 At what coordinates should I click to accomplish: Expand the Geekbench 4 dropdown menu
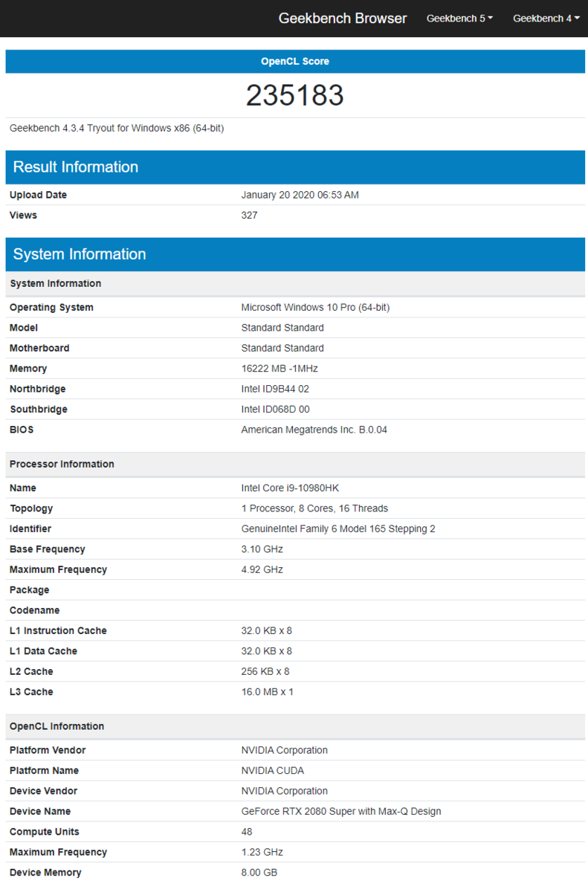coord(546,19)
